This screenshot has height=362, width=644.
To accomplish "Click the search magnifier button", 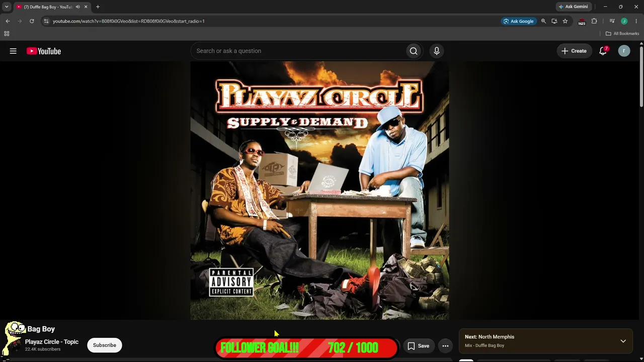I will point(414,51).
